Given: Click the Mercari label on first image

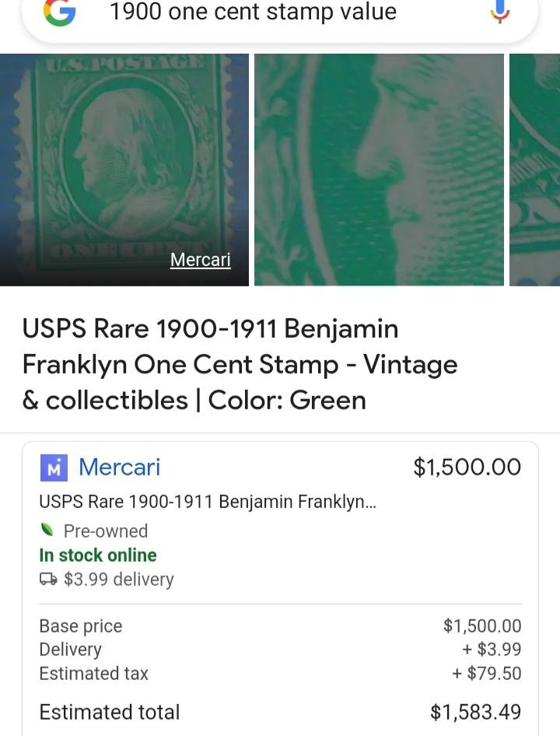Looking at the screenshot, I should point(200,260).
